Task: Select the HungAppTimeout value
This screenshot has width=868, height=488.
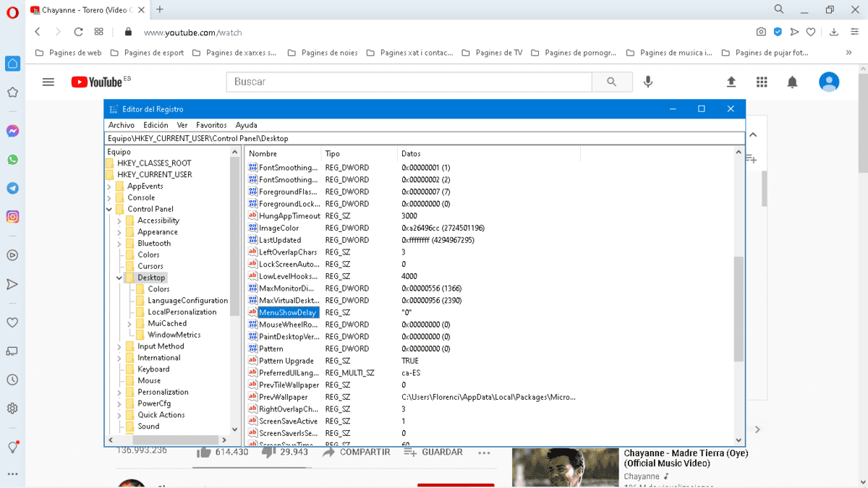Action: point(289,215)
